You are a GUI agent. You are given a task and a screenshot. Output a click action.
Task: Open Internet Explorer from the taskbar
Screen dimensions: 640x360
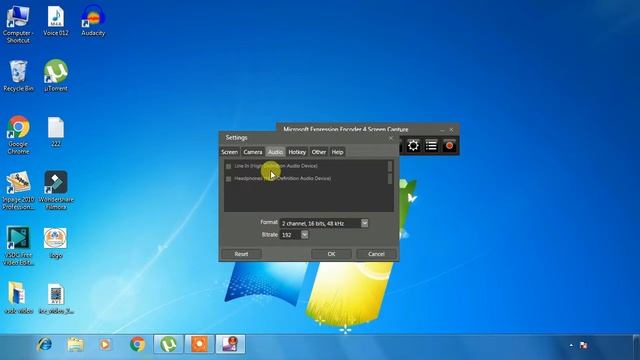pos(44,344)
